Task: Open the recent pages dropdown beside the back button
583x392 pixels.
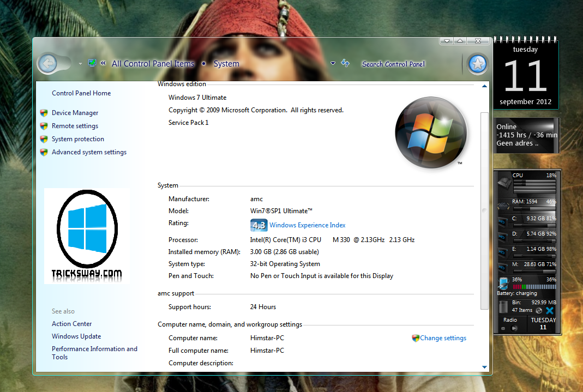Action: (80, 64)
